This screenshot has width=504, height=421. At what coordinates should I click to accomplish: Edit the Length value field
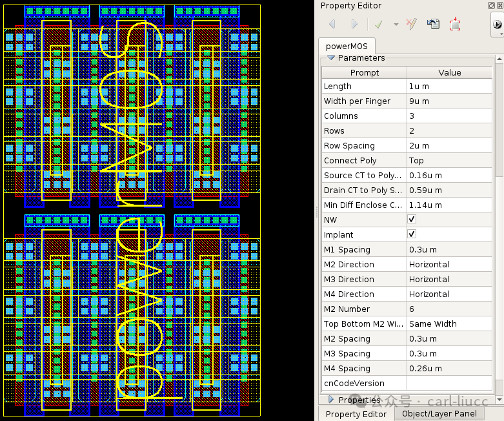click(x=449, y=86)
